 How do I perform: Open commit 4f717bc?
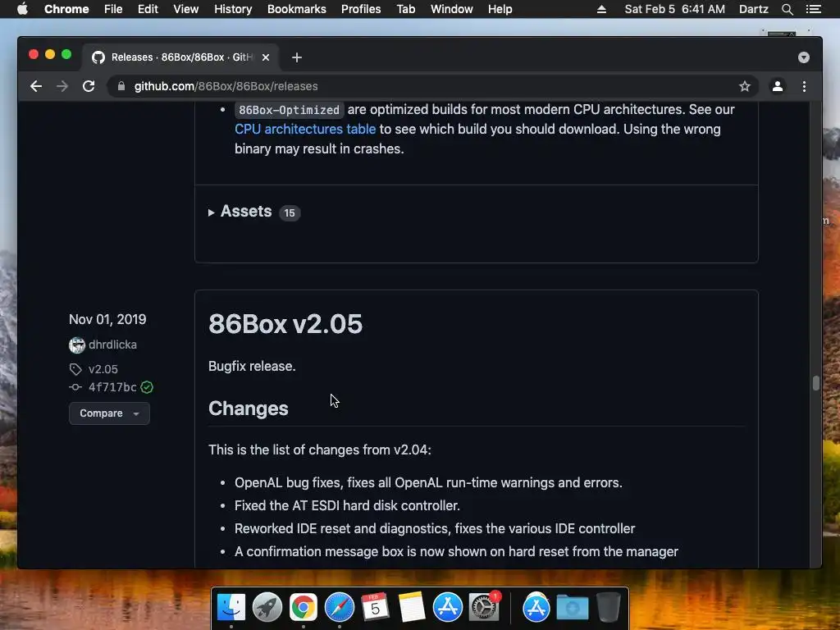[x=112, y=387]
